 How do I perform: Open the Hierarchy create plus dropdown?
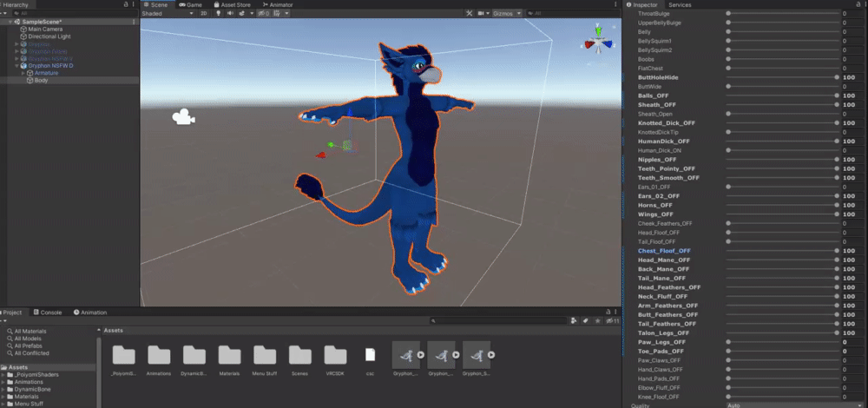tap(4, 13)
